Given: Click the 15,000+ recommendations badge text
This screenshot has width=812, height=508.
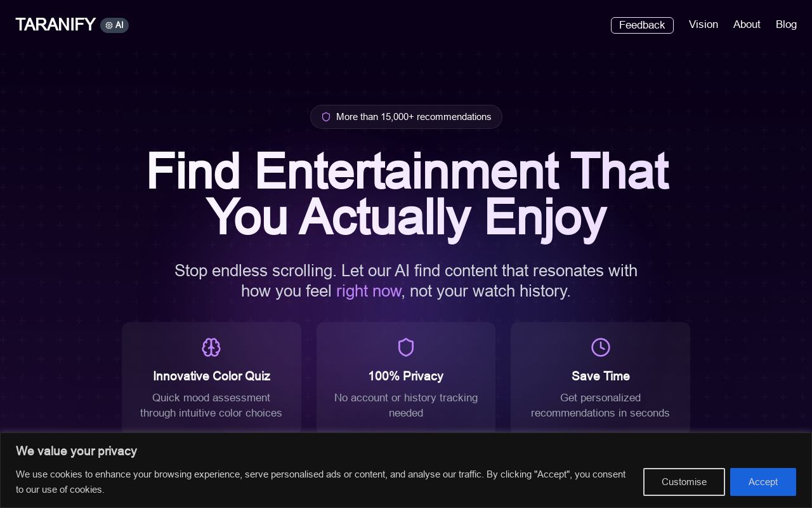Looking at the screenshot, I should coord(414,117).
